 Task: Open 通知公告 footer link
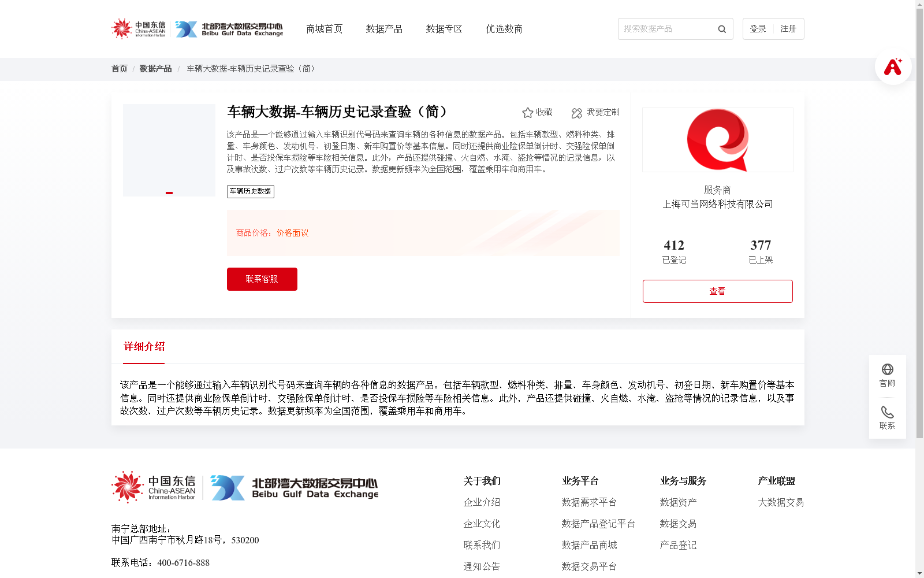coord(482,567)
